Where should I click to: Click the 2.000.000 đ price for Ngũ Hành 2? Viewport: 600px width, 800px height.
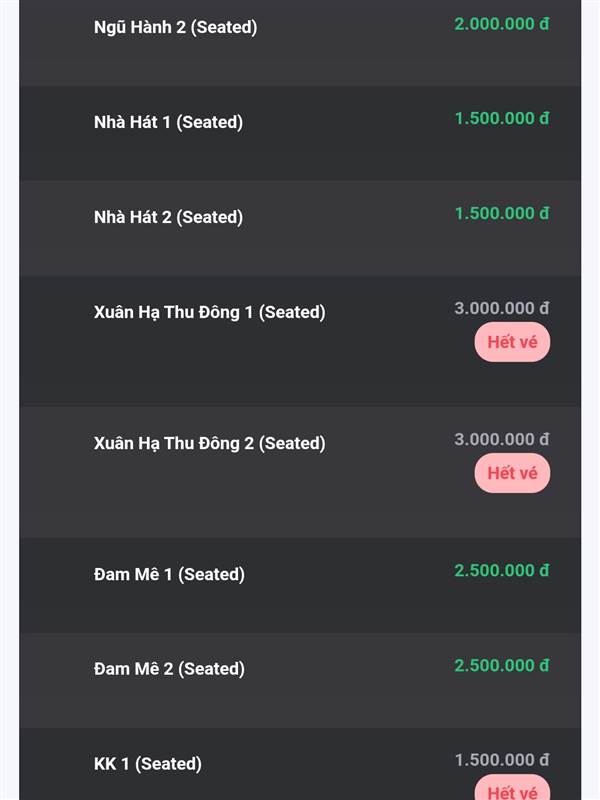coord(502,24)
